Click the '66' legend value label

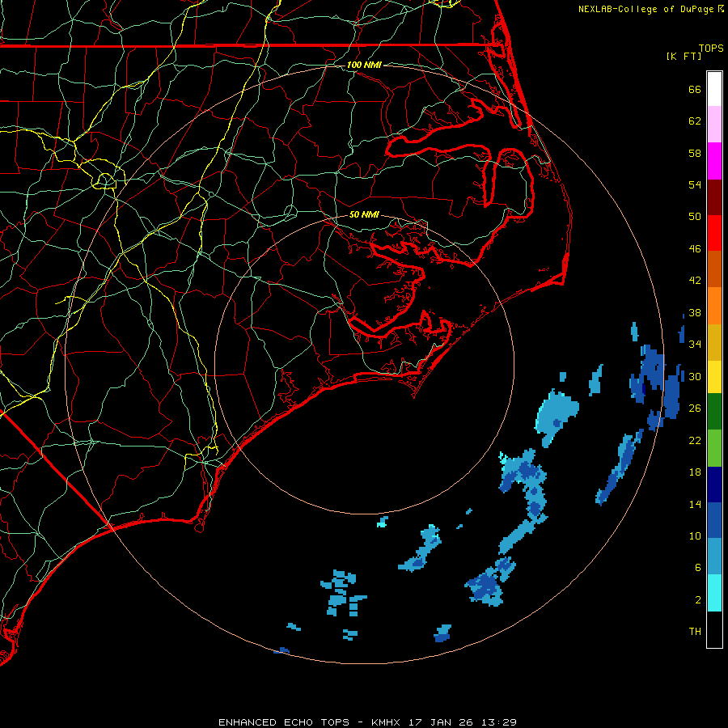tap(695, 89)
